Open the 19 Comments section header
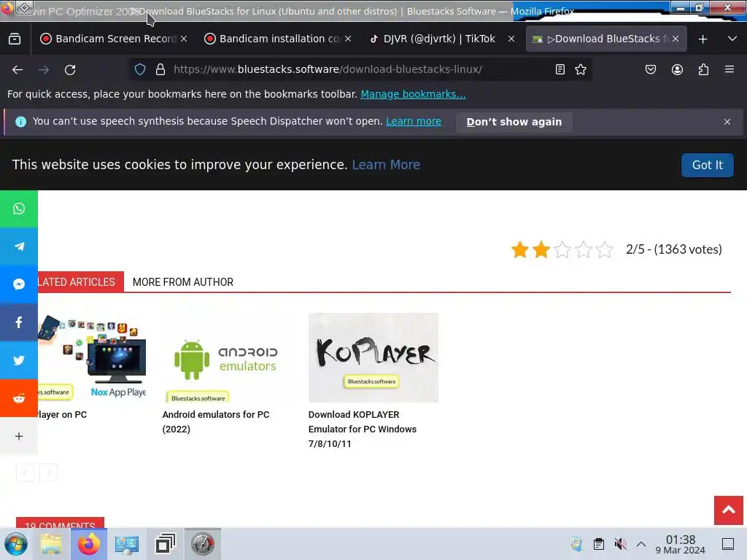The width and height of the screenshot is (747, 560). point(60,522)
